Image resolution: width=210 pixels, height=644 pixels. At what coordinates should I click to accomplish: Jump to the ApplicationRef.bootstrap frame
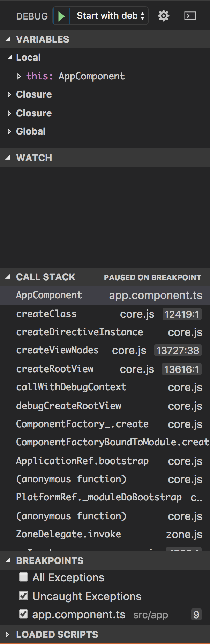[x=82, y=461]
